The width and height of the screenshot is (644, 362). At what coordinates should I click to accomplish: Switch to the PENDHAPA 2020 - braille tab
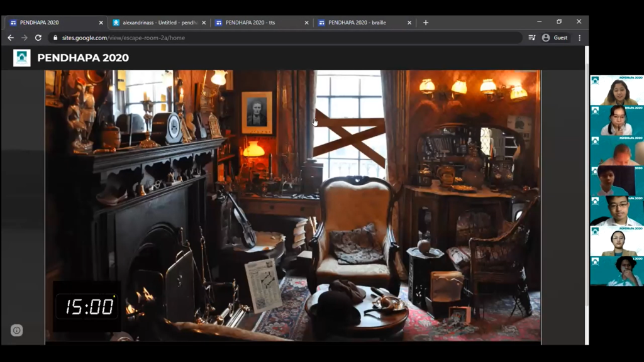tap(360, 23)
